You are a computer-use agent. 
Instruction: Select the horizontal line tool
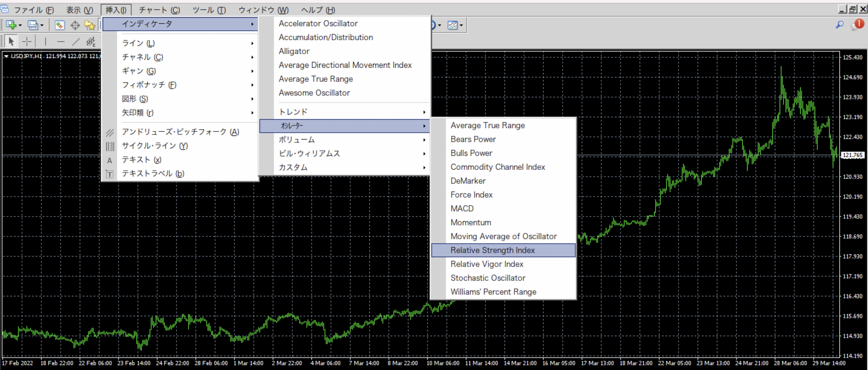[61, 42]
